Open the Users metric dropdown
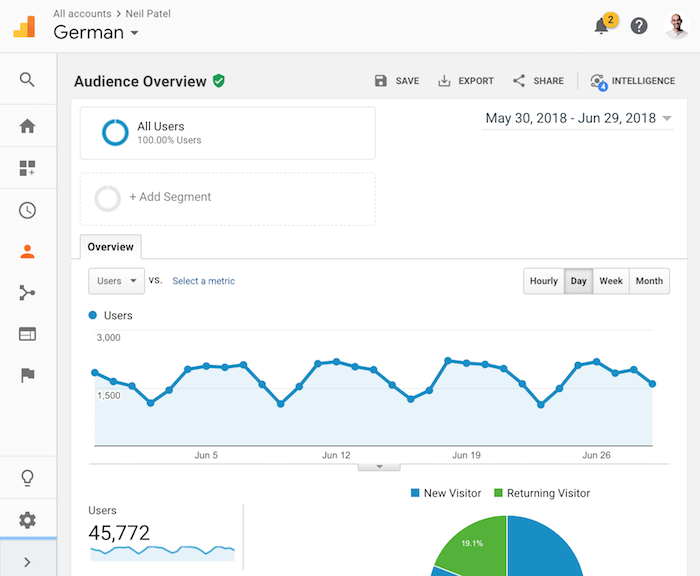 [117, 281]
